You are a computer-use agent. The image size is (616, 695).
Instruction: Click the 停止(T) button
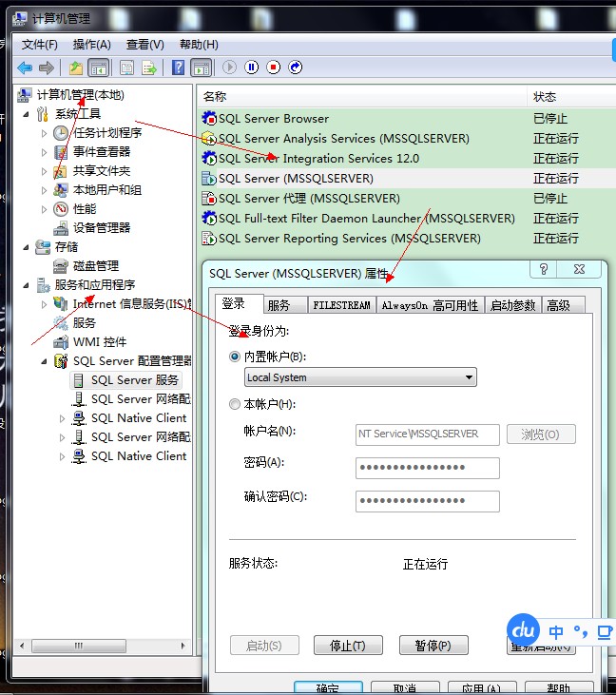pos(348,646)
